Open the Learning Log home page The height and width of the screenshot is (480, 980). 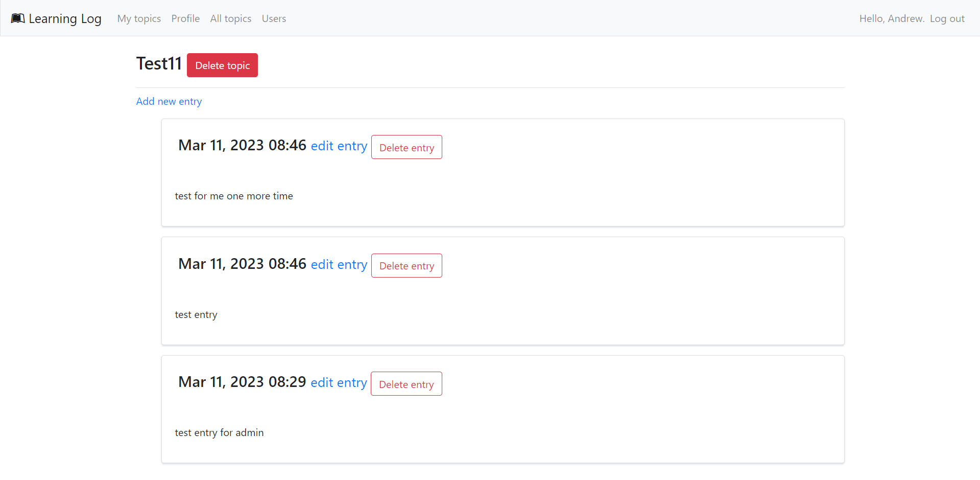56,18
